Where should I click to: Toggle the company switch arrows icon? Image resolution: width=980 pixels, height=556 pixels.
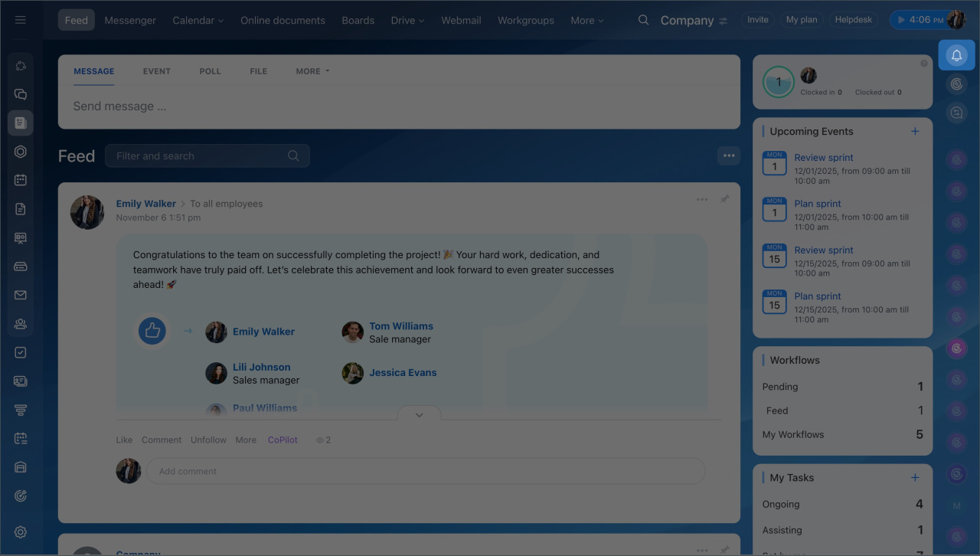coord(724,21)
